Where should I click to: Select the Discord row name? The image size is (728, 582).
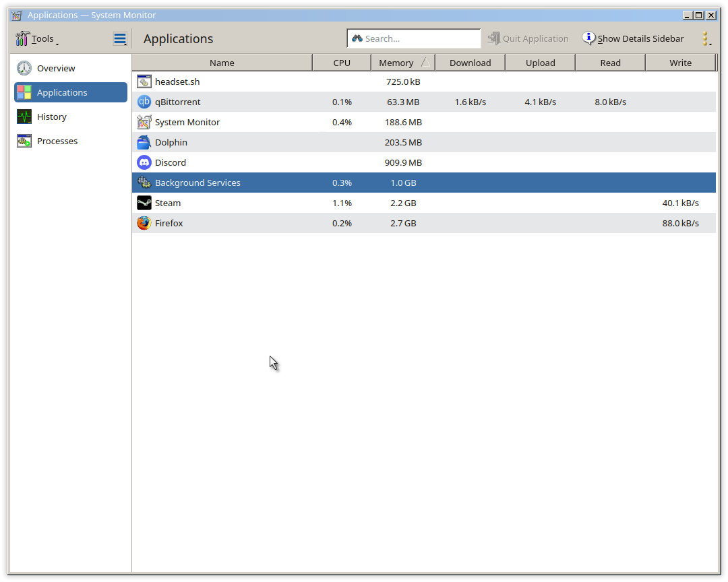(171, 162)
